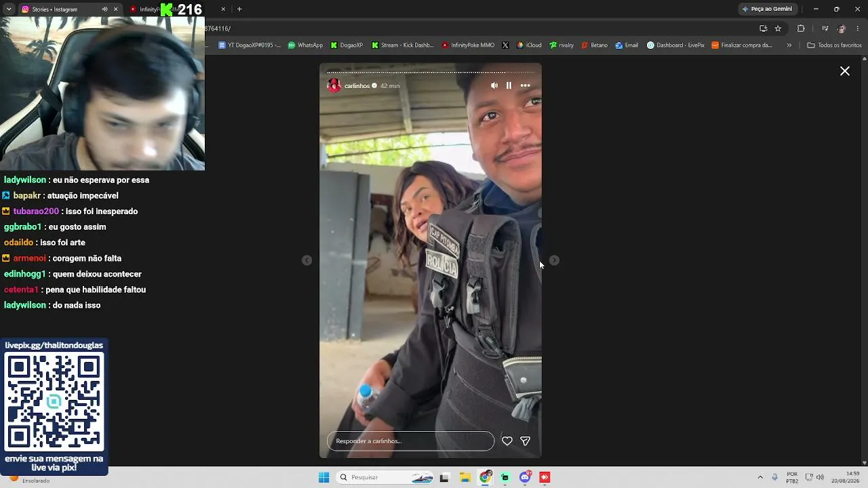Open the story more-options menu
The height and width of the screenshot is (488, 868).
(x=525, y=85)
